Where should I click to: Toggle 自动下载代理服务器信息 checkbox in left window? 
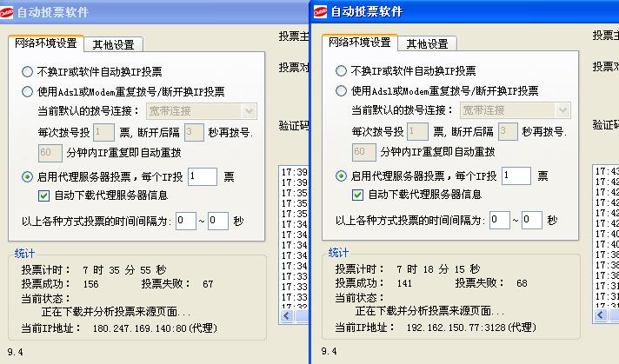(43, 195)
